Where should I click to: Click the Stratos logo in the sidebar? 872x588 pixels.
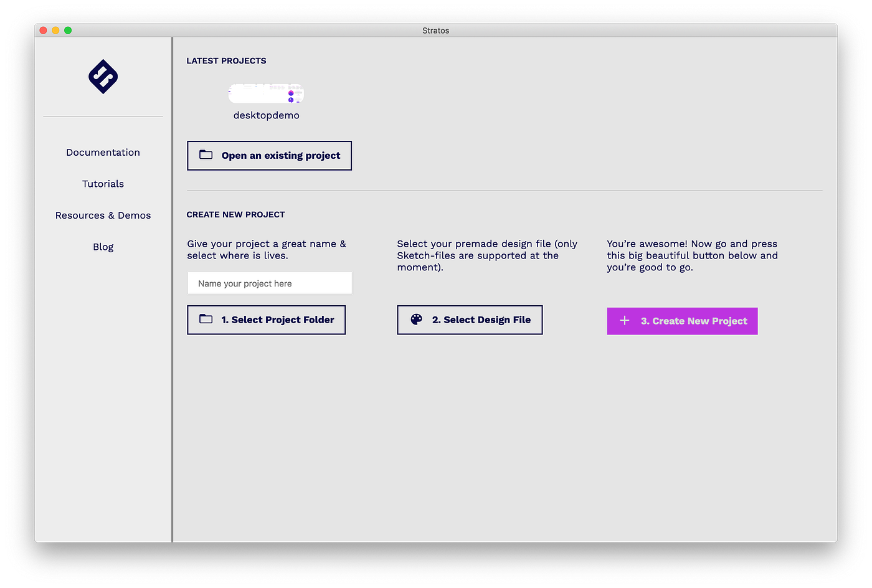click(x=103, y=77)
